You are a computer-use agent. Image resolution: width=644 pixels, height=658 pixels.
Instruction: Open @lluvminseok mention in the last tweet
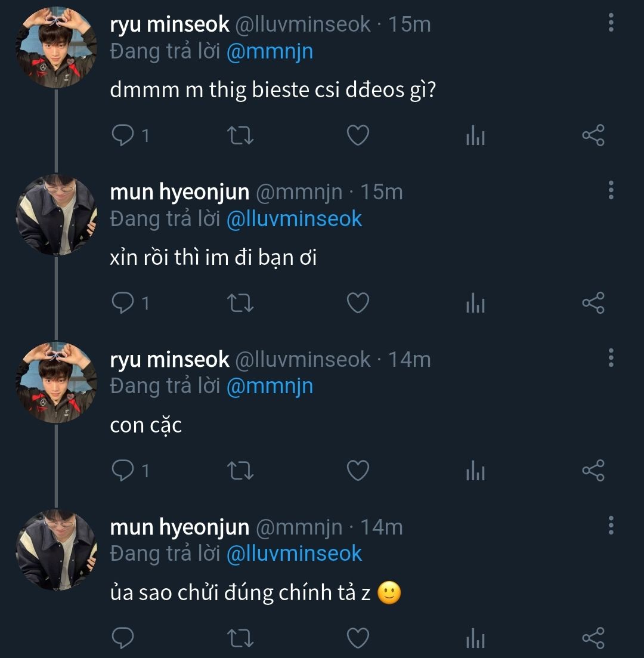tap(294, 554)
